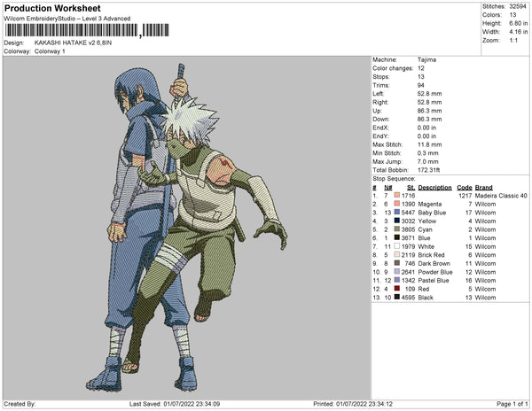Screen dimensions: 532x411
Task: Select the width value '4.16 in'
Action: pos(518,32)
